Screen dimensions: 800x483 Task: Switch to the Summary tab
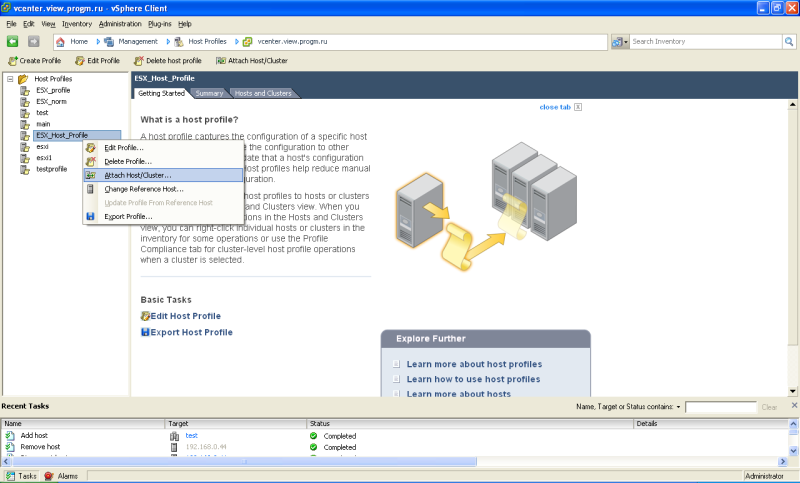coord(209,93)
